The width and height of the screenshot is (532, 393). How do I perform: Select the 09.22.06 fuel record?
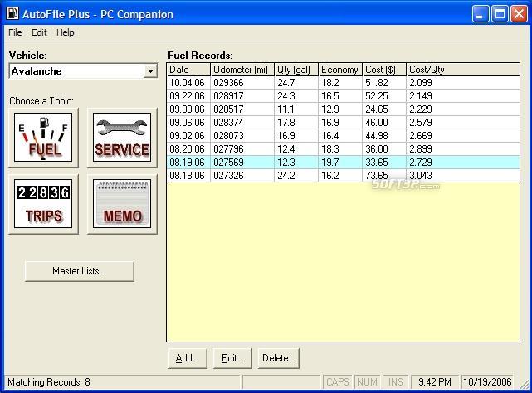(x=343, y=96)
